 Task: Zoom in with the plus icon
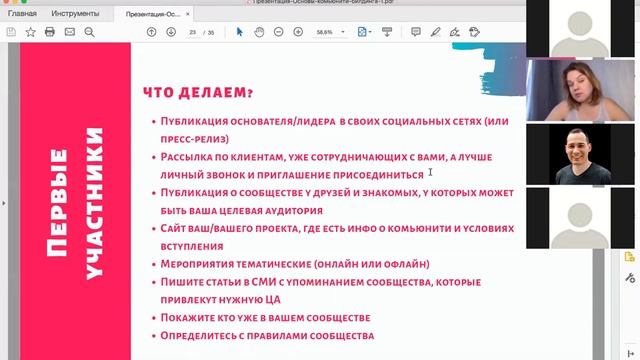pyautogui.click(x=298, y=32)
